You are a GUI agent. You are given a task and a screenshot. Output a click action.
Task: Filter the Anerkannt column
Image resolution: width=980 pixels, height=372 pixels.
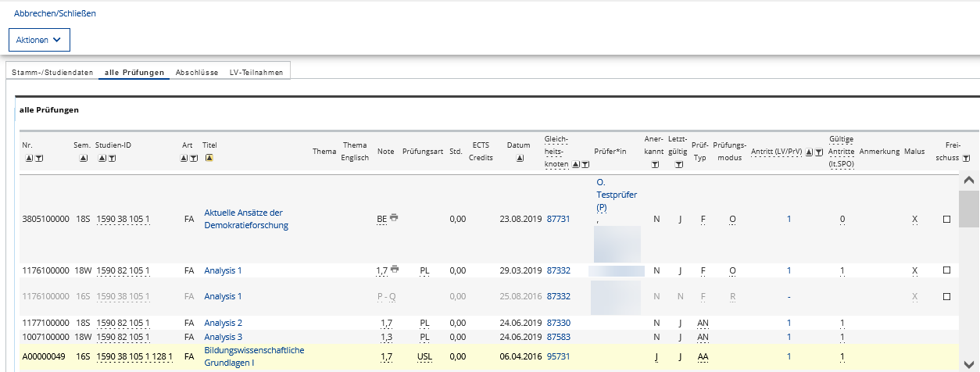[654, 165]
